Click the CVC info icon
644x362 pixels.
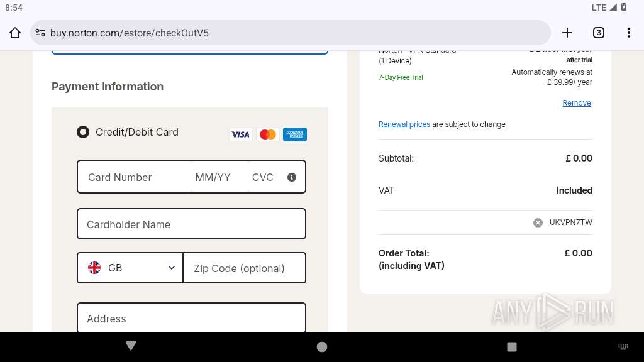(x=292, y=177)
